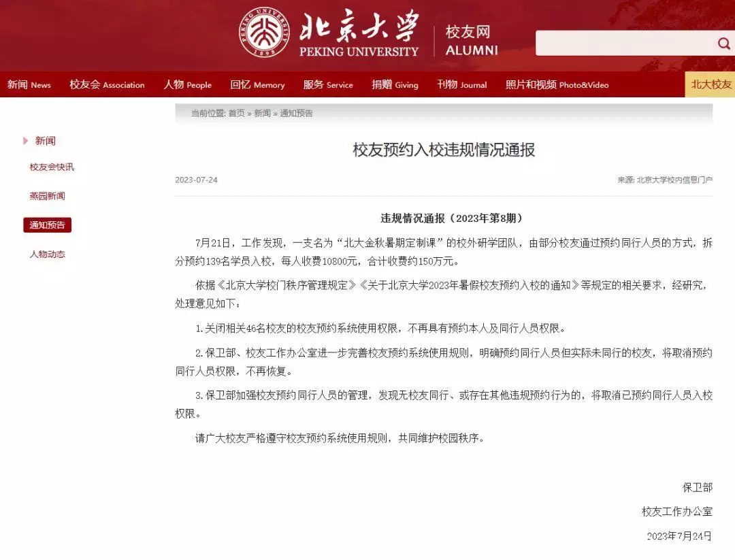Click item 1 about 关闭相关46名校友
Viewport: 735px width, 560px height.
click(x=380, y=329)
